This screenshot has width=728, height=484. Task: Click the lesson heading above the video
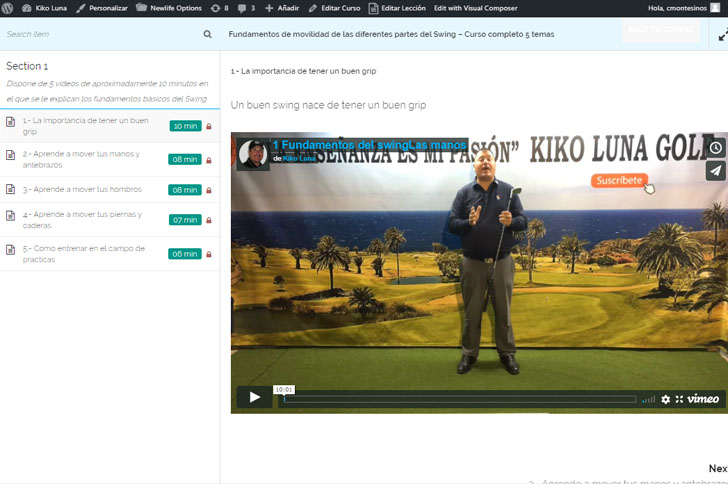click(x=303, y=71)
